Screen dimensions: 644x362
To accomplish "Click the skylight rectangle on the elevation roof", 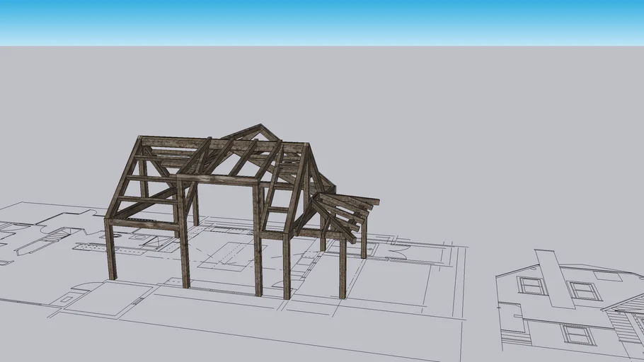I will coord(606,274).
